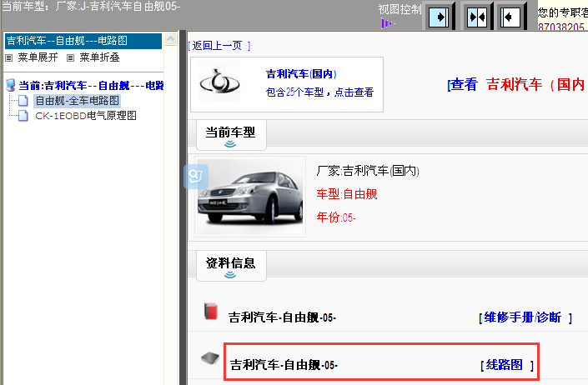
Task: Click the gray chip icon beside 线路图 row
Action: [210, 358]
